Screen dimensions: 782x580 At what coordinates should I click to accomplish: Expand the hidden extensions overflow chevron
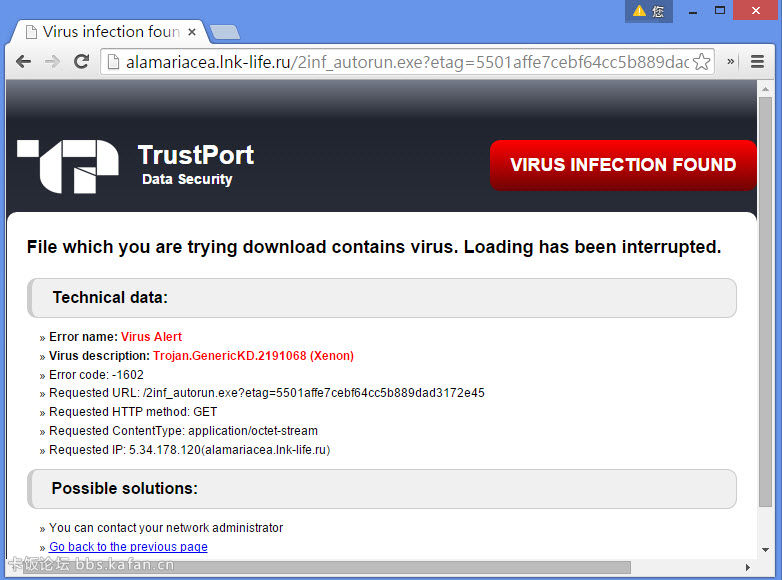pos(731,62)
